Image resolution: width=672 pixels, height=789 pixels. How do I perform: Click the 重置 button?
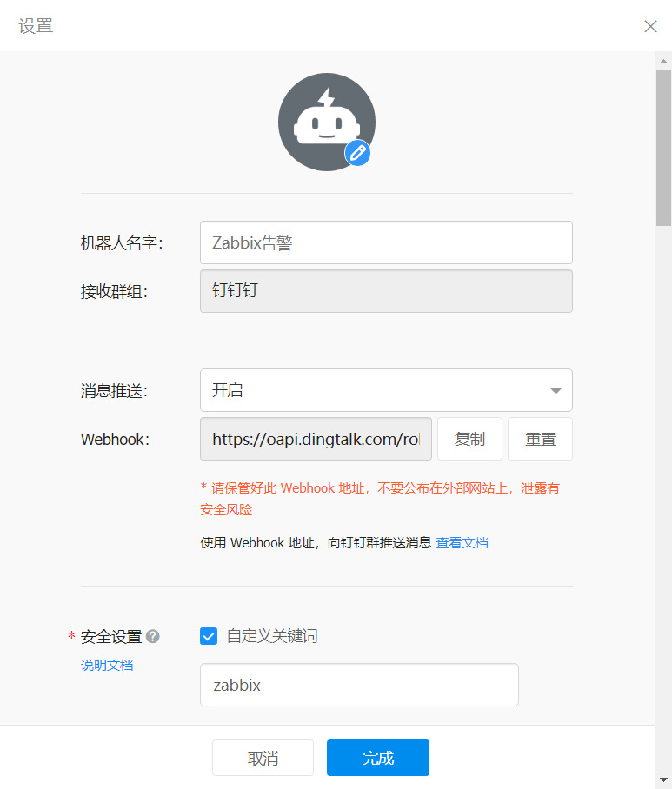tap(540, 439)
